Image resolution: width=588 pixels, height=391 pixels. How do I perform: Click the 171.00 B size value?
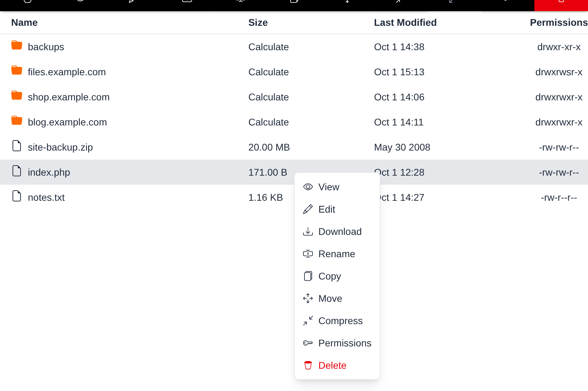(x=268, y=172)
